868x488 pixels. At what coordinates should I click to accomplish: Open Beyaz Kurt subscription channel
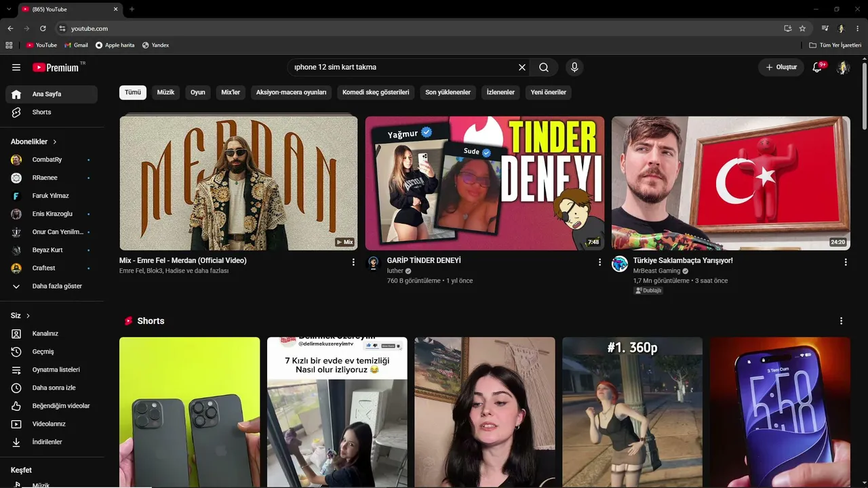click(52, 250)
